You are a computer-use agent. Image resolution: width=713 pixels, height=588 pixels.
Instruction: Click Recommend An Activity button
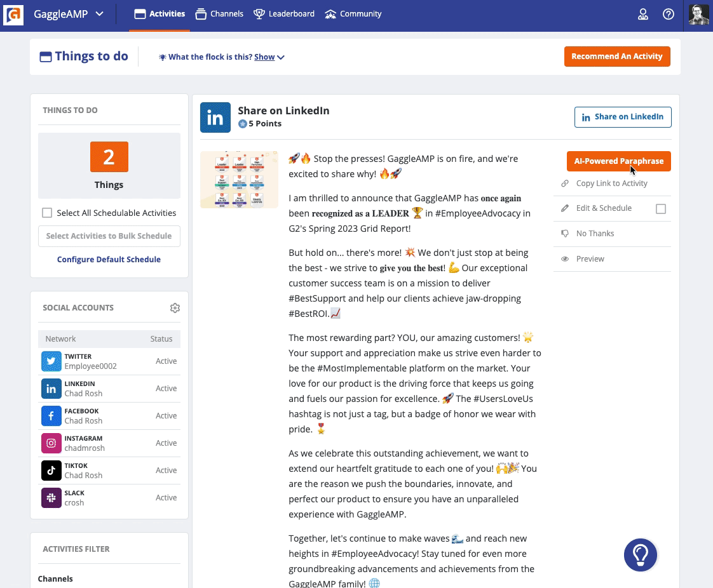click(617, 57)
